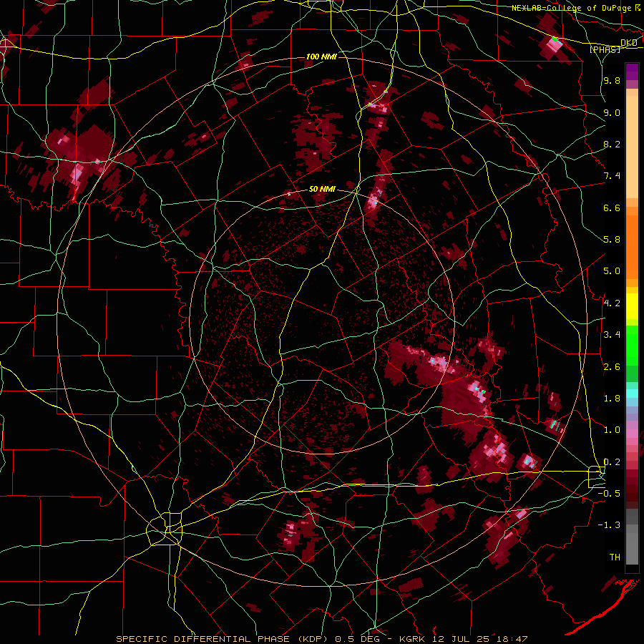Click the -0.5 value on the color scale
Screen dimensions: 644x644
[x=609, y=494]
